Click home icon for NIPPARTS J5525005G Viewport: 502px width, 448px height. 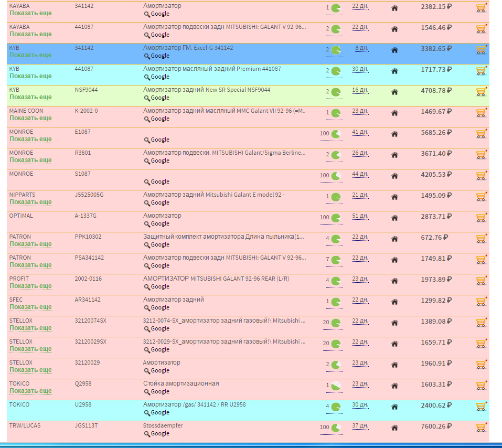pyautogui.click(x=394, y=197)
